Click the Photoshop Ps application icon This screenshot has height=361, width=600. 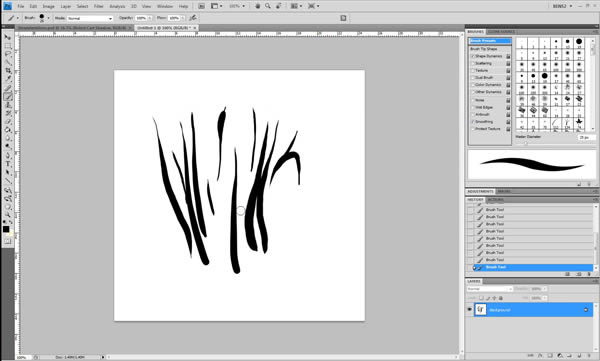tap(7, 6)
